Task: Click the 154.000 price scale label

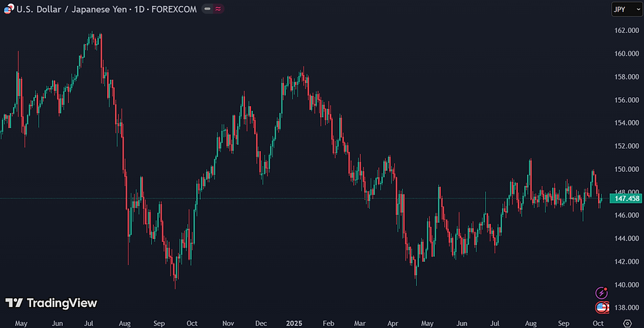Action: [627, 123]
